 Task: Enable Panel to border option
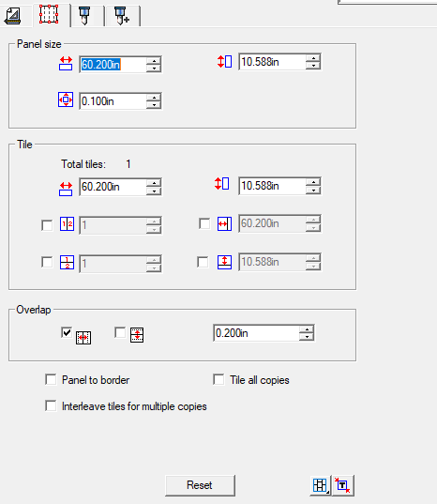click(x=51, y=379)
